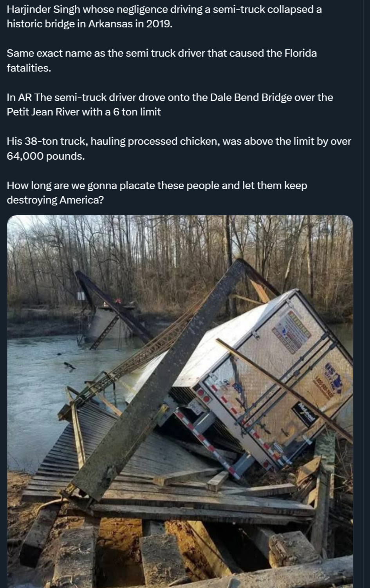Click the words 'historic bridge in Arkansas in 2019'
370x588 pixels.
pos(89,24)
